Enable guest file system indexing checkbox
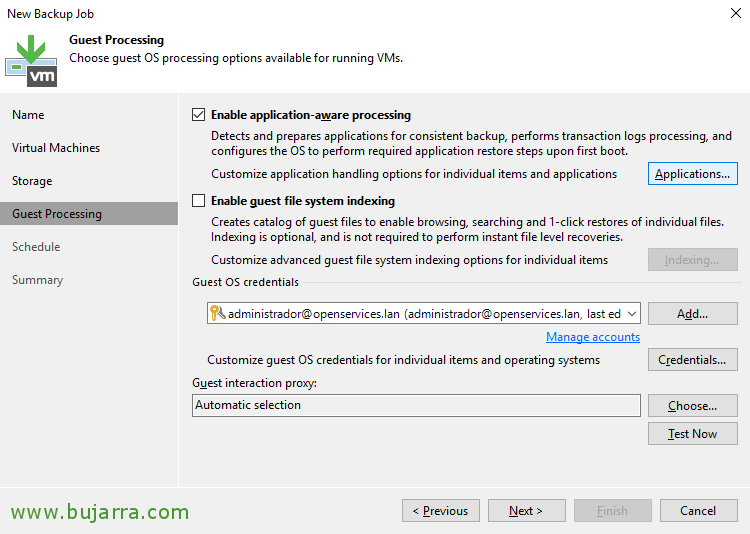 [199, 200]
